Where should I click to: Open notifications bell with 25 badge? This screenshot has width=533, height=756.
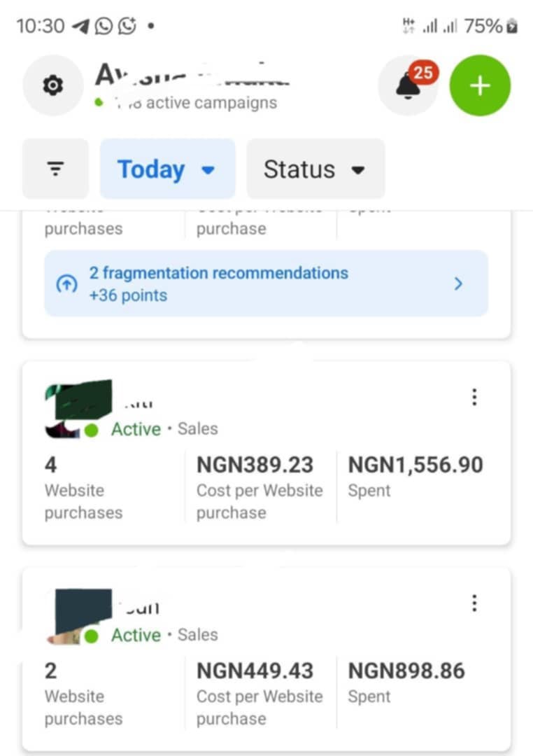[x=408, y=86]
